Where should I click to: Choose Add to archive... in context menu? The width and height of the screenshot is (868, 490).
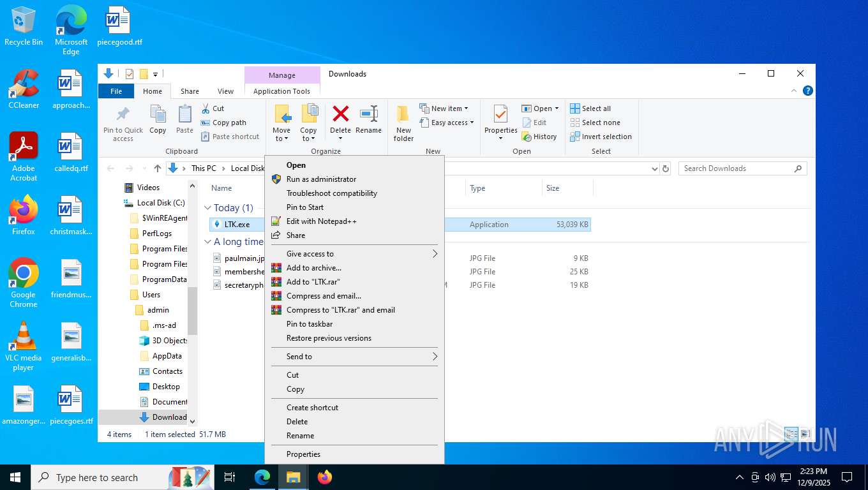tap(354, 268)
